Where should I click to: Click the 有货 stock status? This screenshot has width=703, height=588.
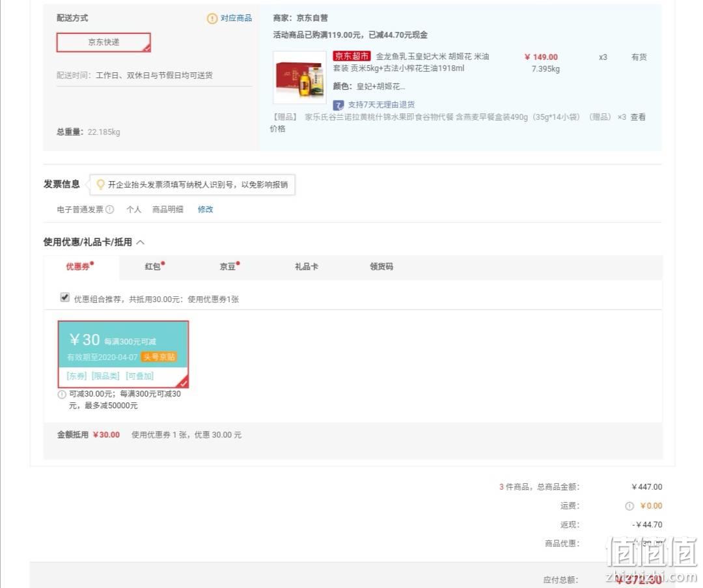(x=639, y=57)
